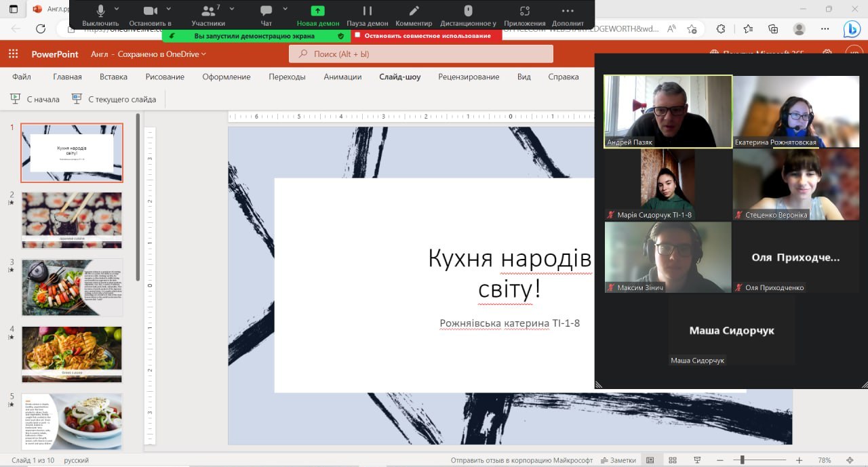Viewport: 868px width, 467px height.
Task: Toggle Заметки notes pane
Action: [x=618, y=460]
